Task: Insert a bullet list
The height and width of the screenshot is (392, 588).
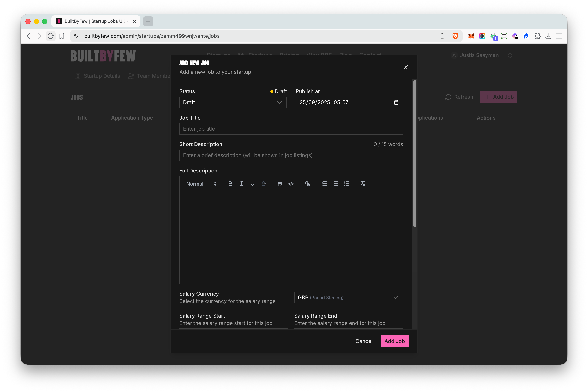Action: point(335,184)
